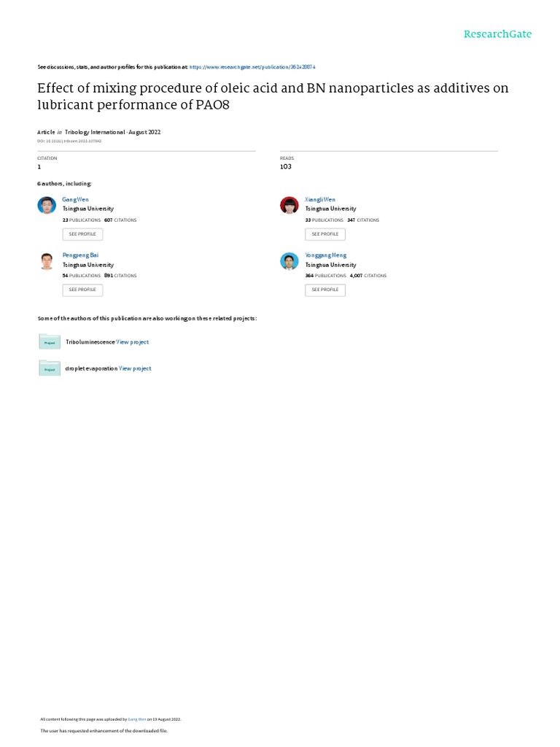Select the Xiangli Wen author name link
This screenshot has height=747, width=560.
[320, 199]
